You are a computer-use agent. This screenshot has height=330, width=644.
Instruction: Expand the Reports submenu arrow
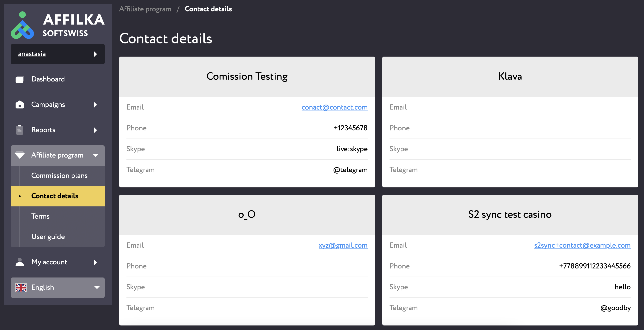[95, 130]
